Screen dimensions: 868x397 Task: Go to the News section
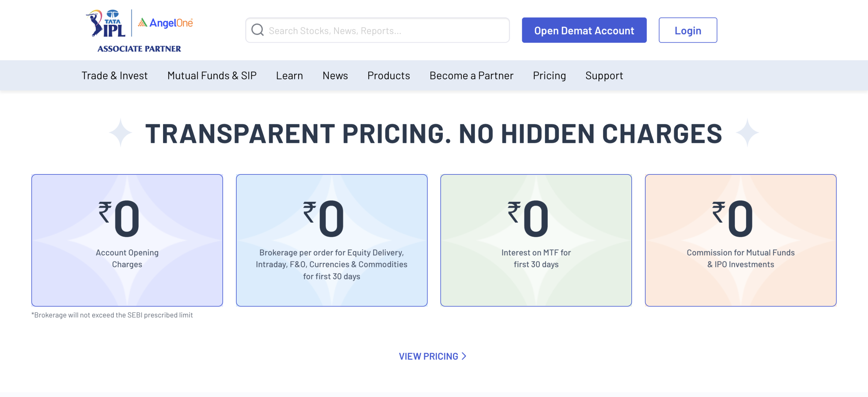(x=335, y=75)
